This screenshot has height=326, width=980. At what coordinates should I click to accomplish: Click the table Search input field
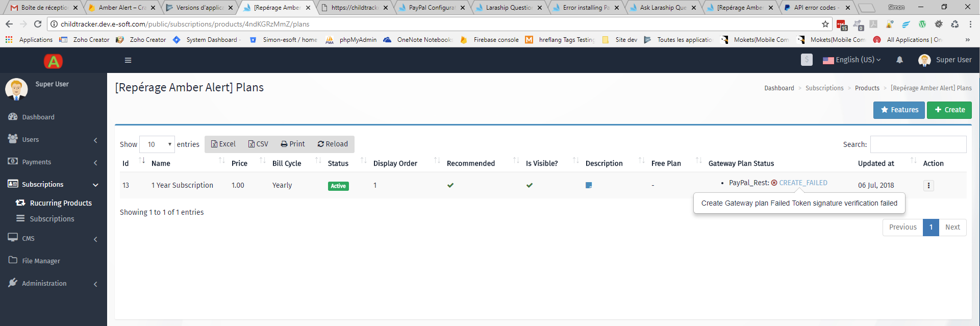click(x=918, y=144)
